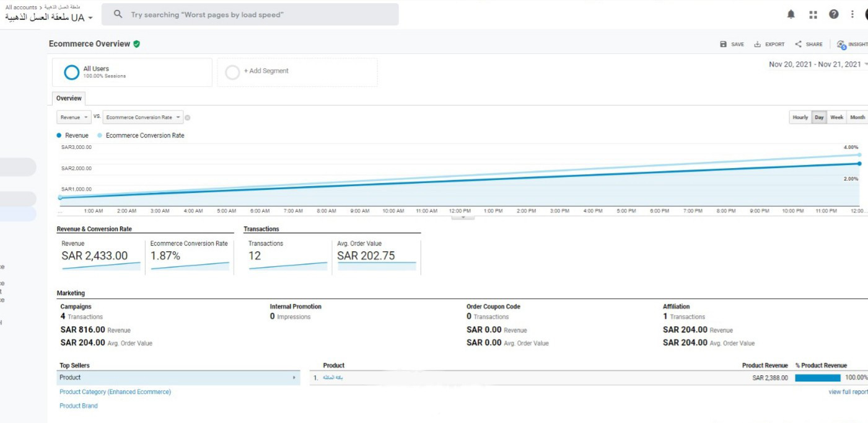Select the Overview tab
Screen dimensions: 868x423
69,98
